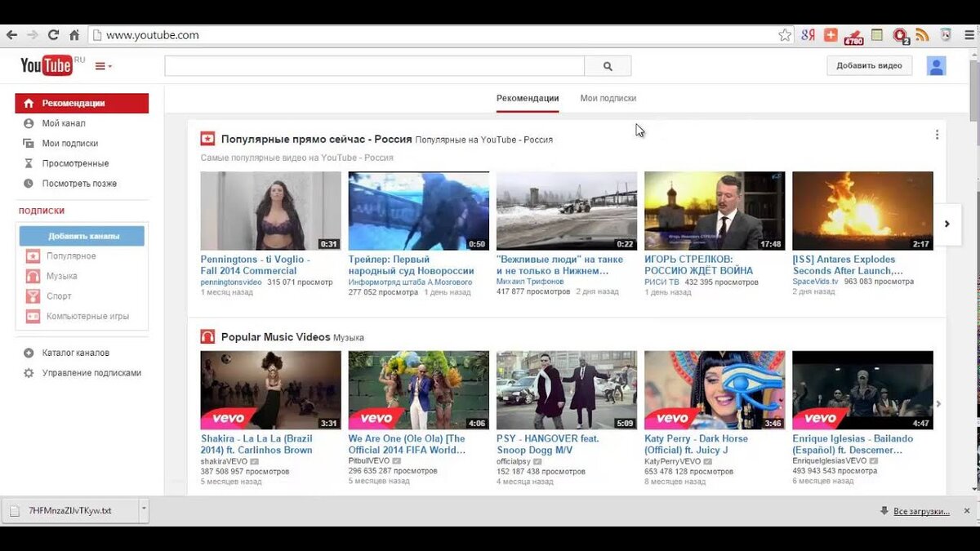
Task: Play the Трейлер Первый народный суд thumbnail
Action: (x=419, y=211)
